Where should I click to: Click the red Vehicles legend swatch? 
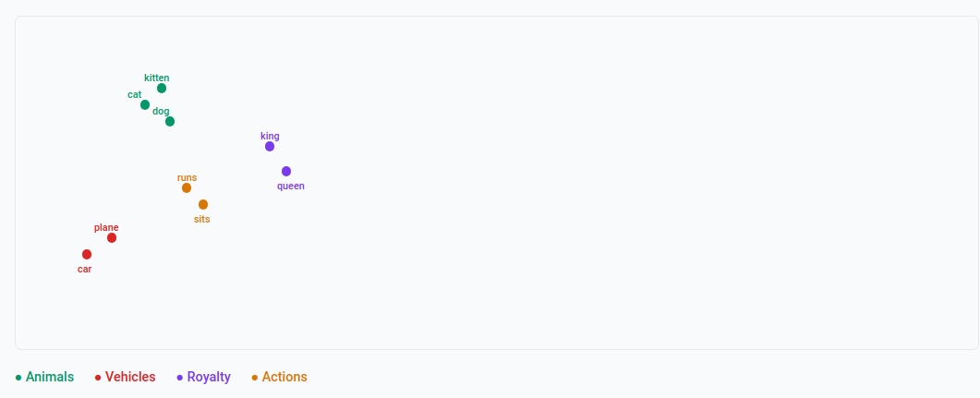point(98,378)
